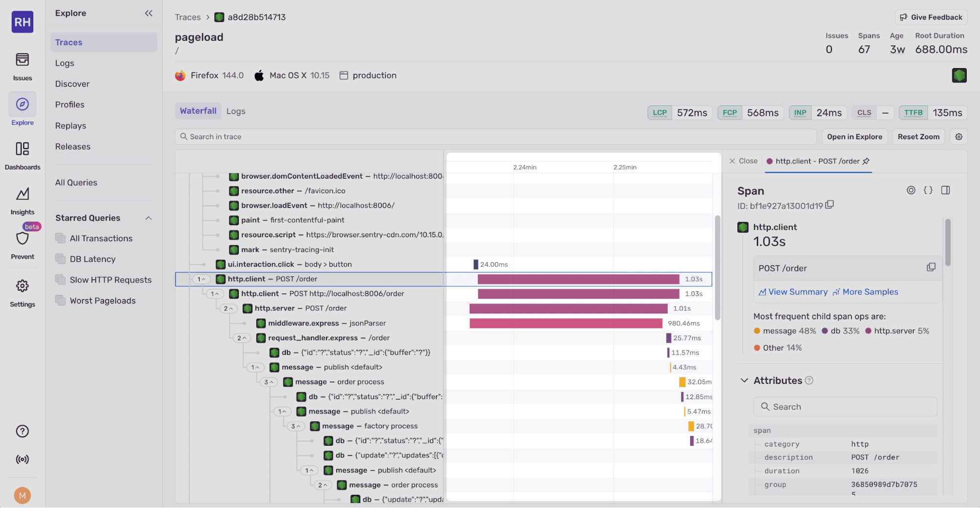Collapse the Starred Queries section
This screenshot has width=980, height=508.
click(149, 218)
